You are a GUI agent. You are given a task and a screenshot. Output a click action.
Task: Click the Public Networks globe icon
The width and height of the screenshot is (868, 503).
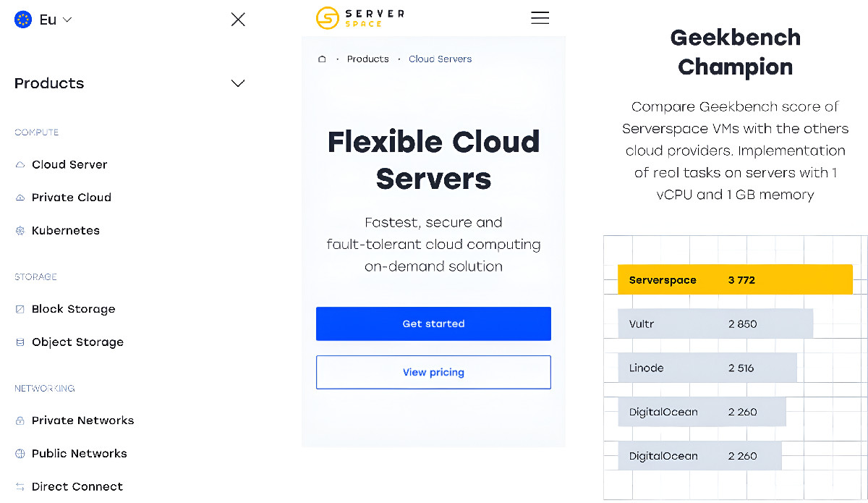20,454
